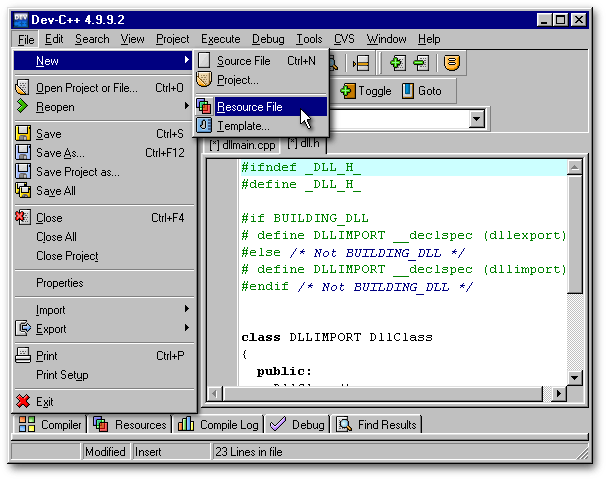Click the green Reopen arrow icon
Viewport: 606px width, 479px height.
coord(23,106)
